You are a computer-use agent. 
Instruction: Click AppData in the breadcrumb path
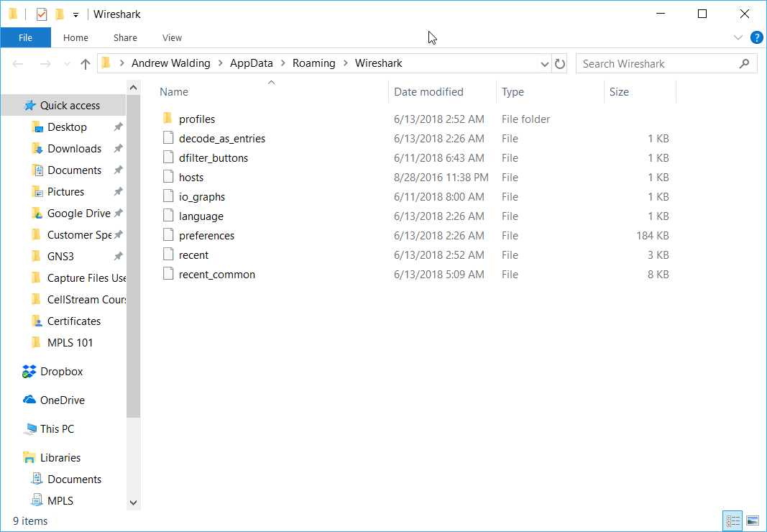[251, 63]
